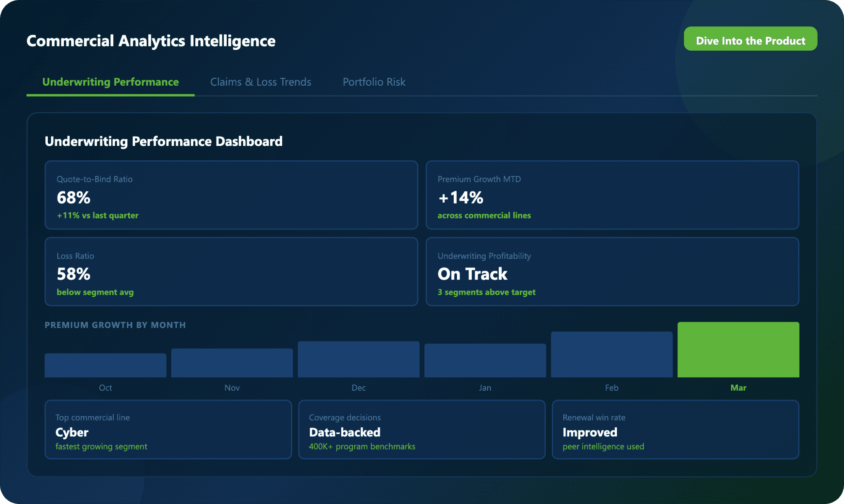Click the October bar in chart

click(x=105, y=365)
